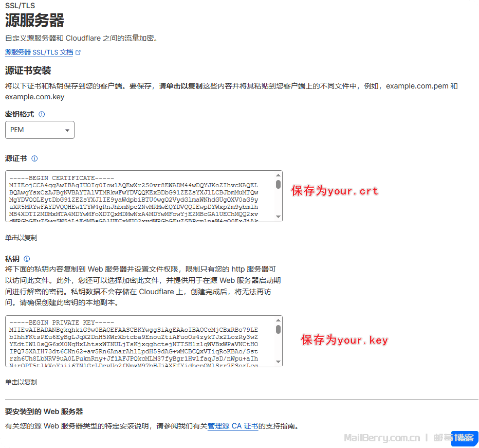Click the MailBerry.com.cn watermark text
This screenshot has width=479, height=448.
click(x=382, y=438)
